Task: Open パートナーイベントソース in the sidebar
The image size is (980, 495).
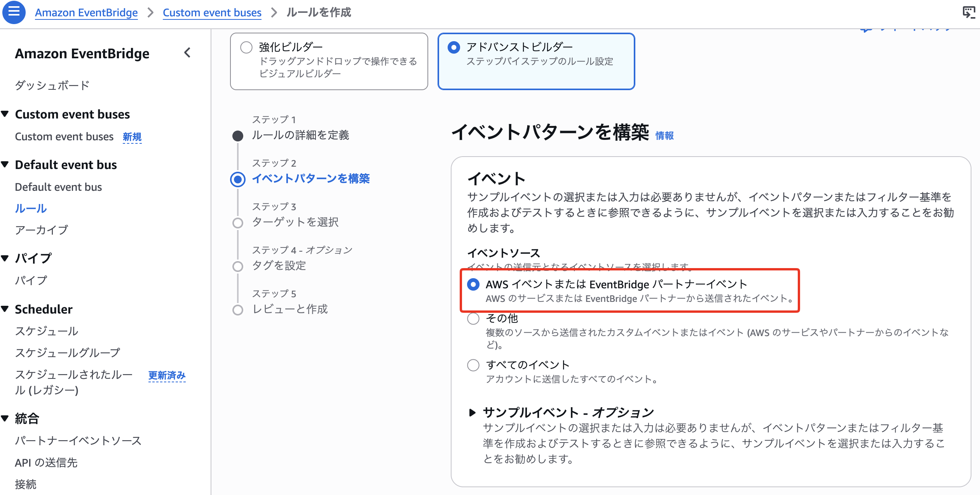Action: (78, 441)
